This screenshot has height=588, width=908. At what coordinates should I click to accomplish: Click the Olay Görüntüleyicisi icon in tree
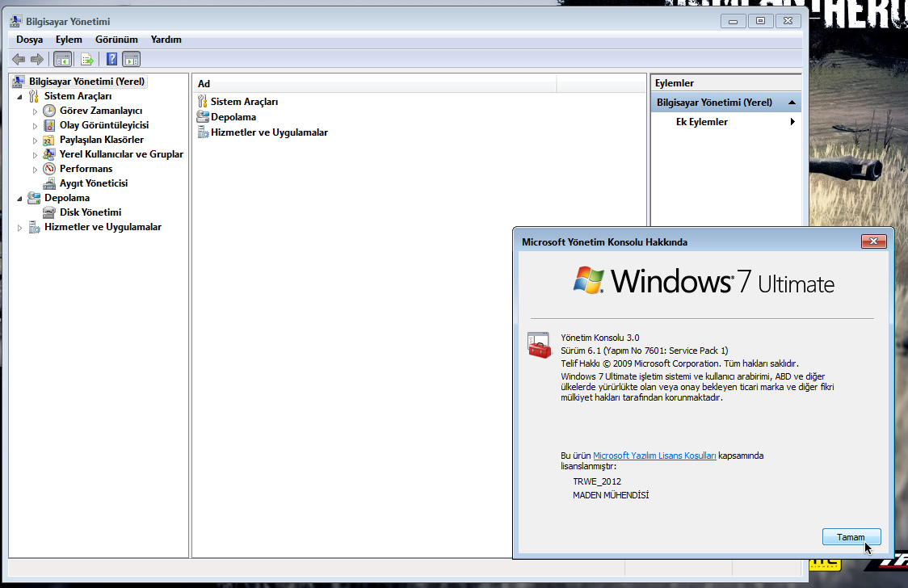pos(50,125)
